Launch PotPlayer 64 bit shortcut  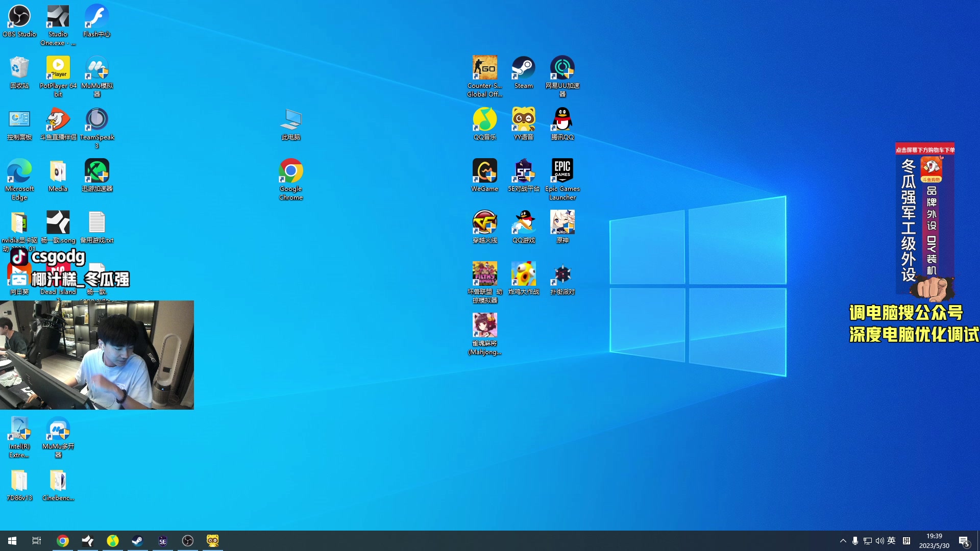tap(58, 77)
